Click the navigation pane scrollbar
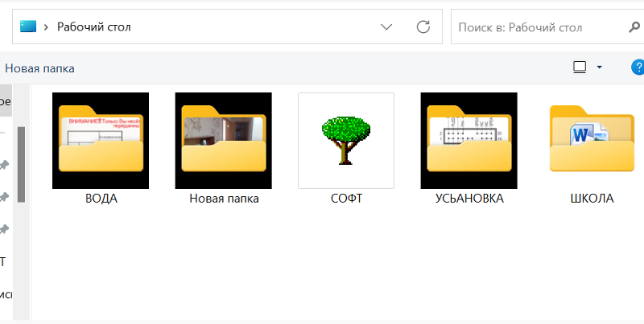 tap(21, 165)
